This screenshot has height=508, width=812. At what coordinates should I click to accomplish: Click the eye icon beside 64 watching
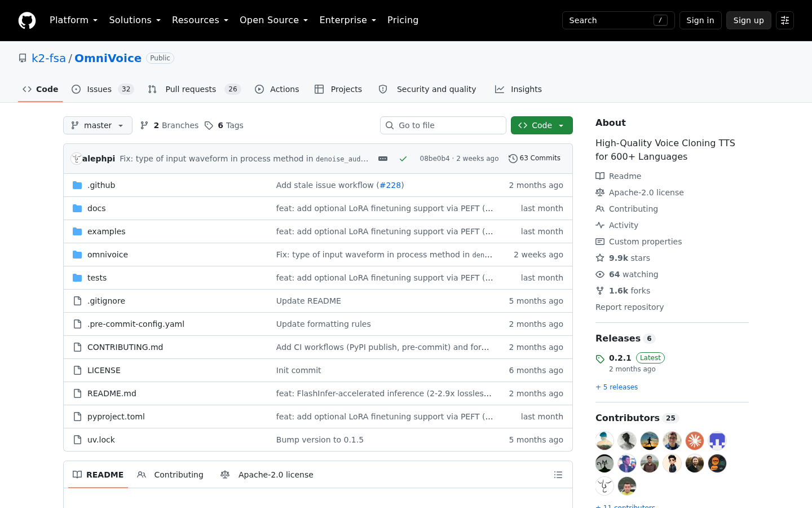pos(600,274)
